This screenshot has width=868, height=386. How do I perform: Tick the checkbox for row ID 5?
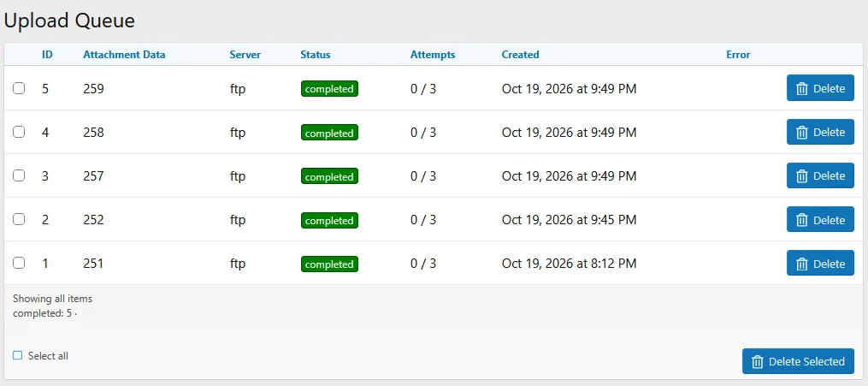[x=19, y=88]
